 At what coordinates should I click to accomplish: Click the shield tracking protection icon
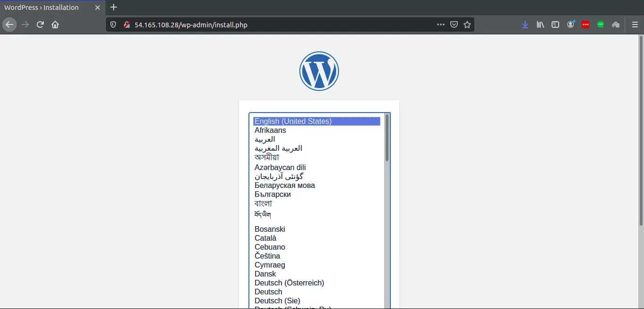pyautogui.click(x=113, y=24)
